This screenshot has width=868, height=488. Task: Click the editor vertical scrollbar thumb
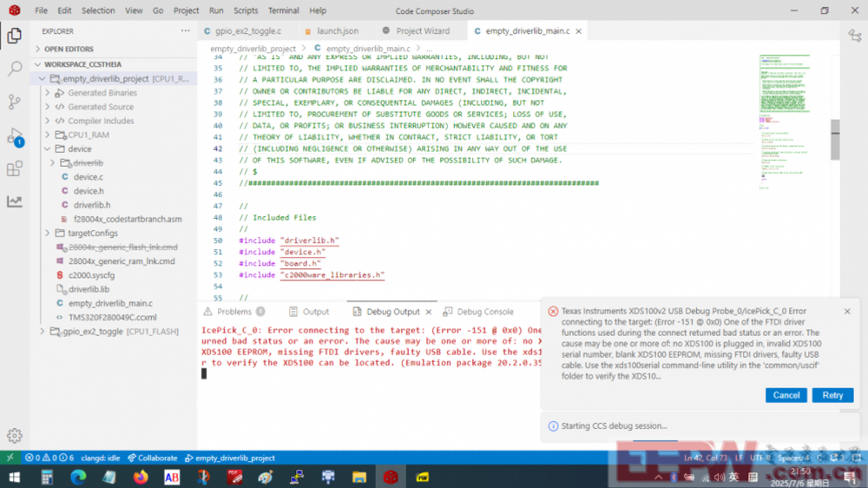click(x=835, y=140)
